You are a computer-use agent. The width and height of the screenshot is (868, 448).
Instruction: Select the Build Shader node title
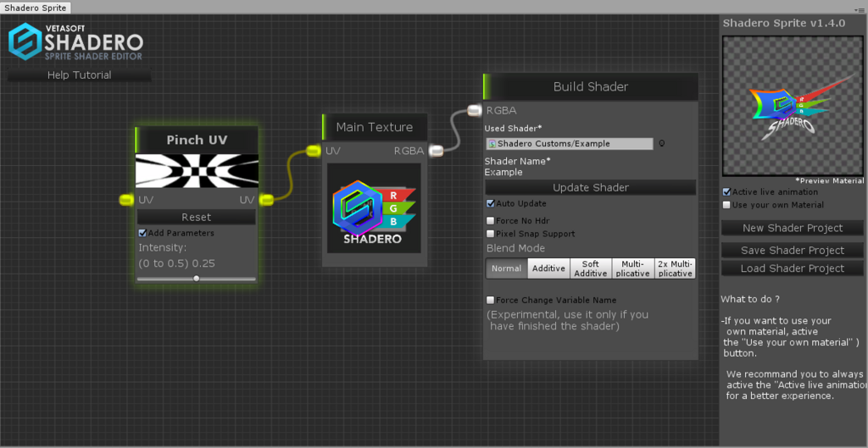(591, 87)
